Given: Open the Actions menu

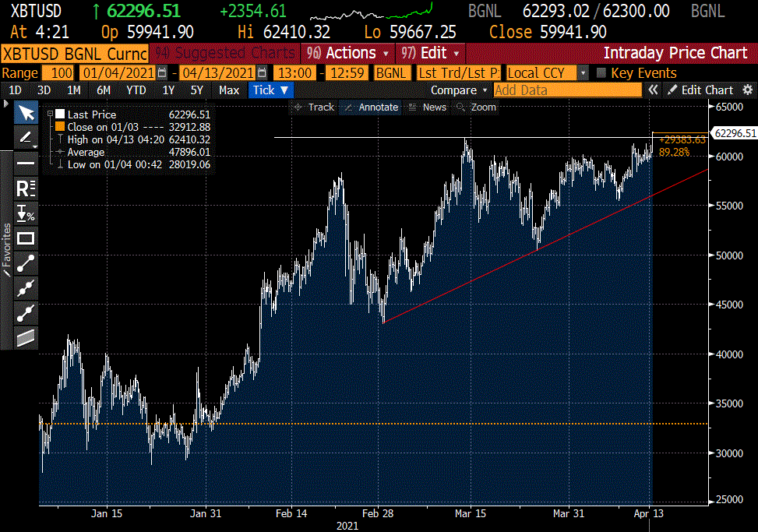Looking at the screenshot, I should click(x=347, y=53).
